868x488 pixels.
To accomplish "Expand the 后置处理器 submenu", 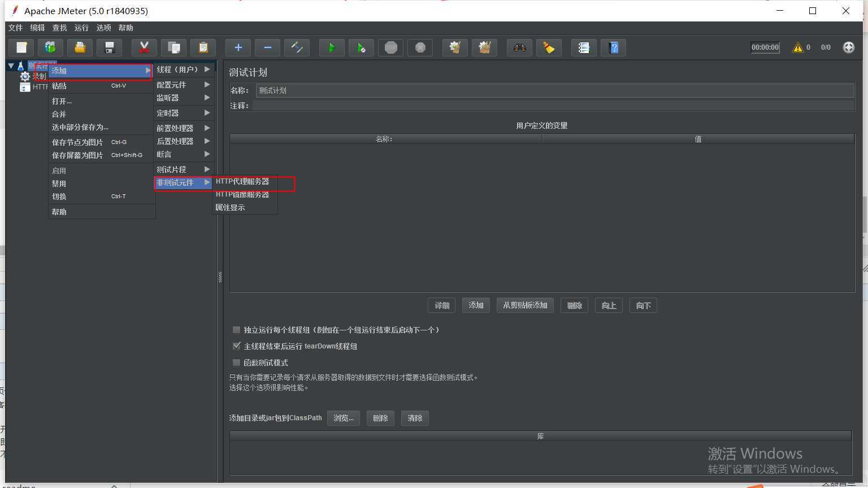I will coord(184,141).
